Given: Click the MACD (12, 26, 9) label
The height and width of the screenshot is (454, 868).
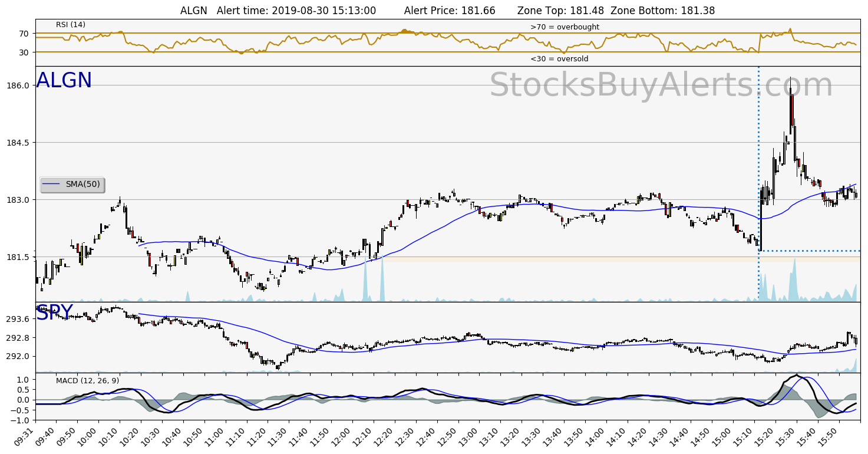Looking at the screenshot, I should pos(87,380).
